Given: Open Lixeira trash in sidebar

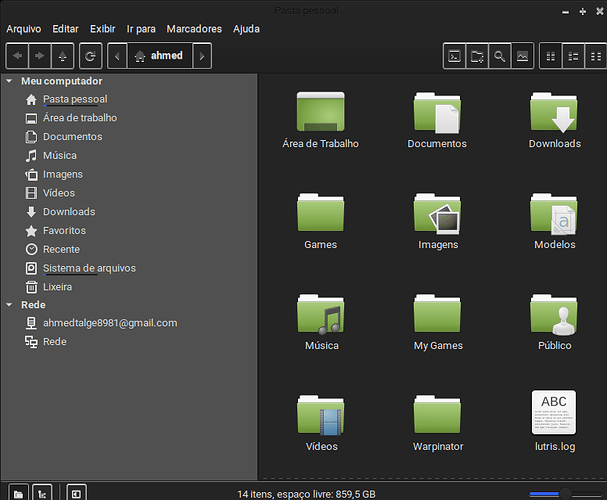Looking at the screenshot, I should click(x=57, y=287).
